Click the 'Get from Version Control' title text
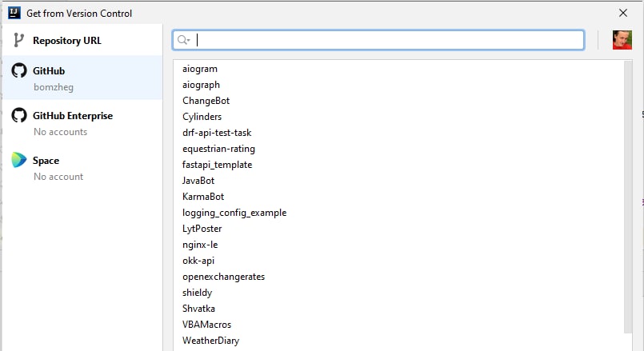 pyautogui.click(x=79, y=14)
